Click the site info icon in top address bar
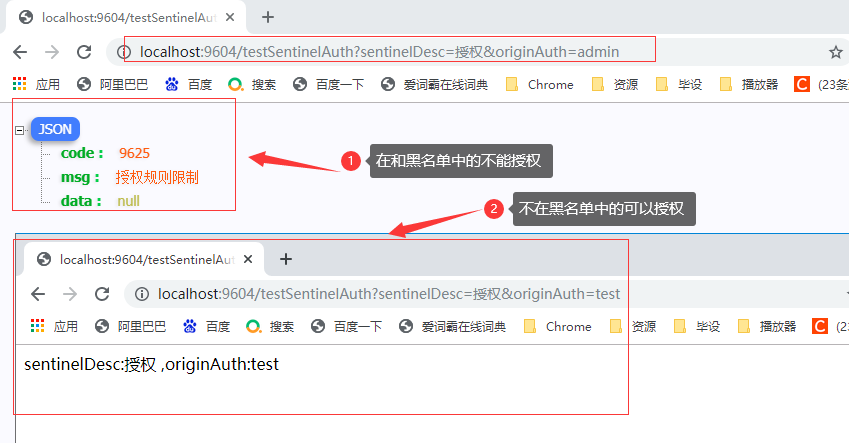The width and height of the screenshot is (849, 443). pyautogui.click(x=124, y=52)
